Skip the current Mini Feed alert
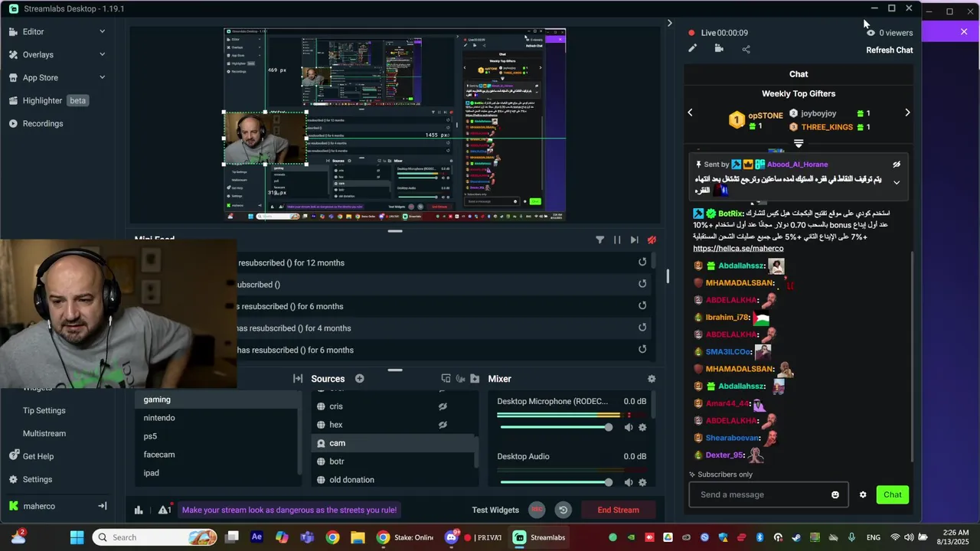This screenshot has height=551, width=980. click(634, 240)
